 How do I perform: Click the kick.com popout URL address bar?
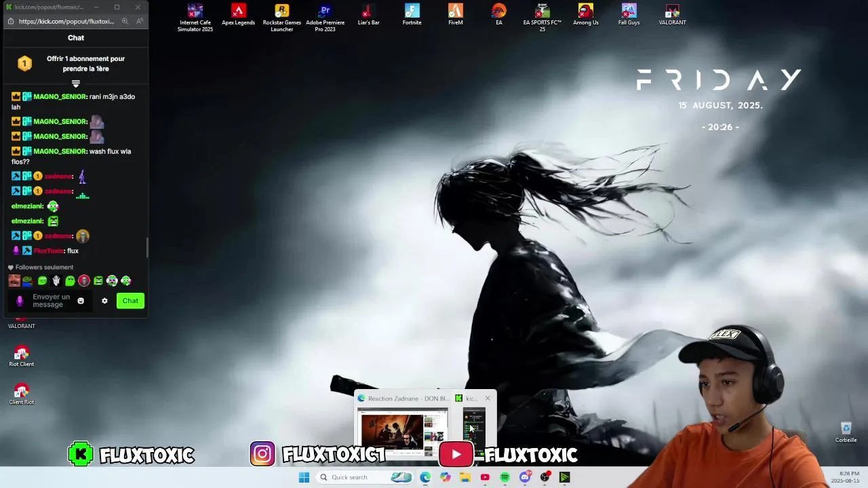tap(66, 21)
